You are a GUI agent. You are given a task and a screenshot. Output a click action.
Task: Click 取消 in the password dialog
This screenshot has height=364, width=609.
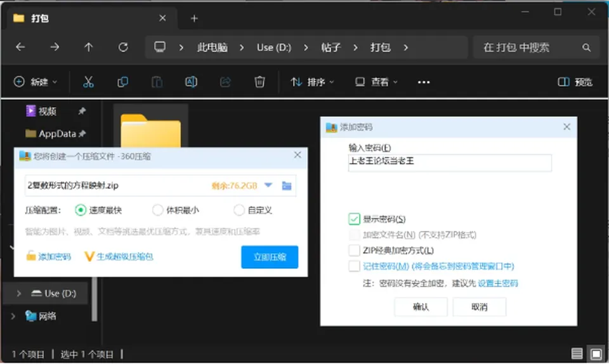click(x=480, y=307)
